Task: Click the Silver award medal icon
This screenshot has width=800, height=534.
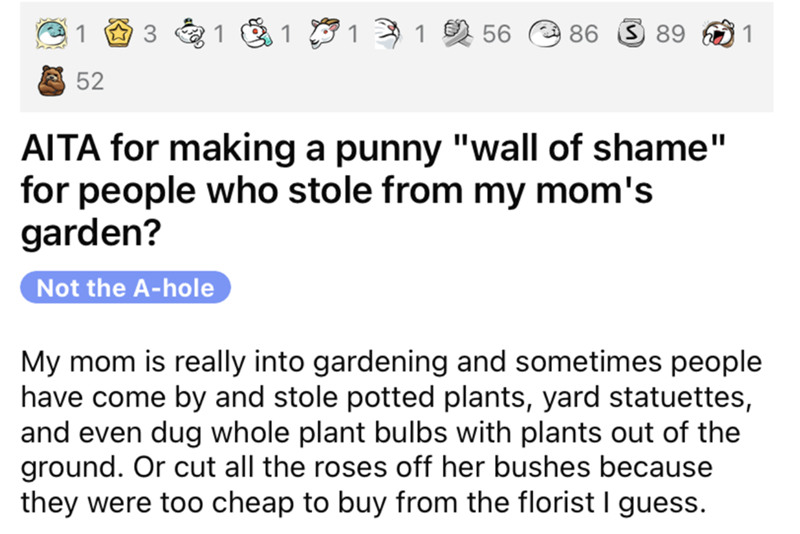Action: tap(631, 34)
